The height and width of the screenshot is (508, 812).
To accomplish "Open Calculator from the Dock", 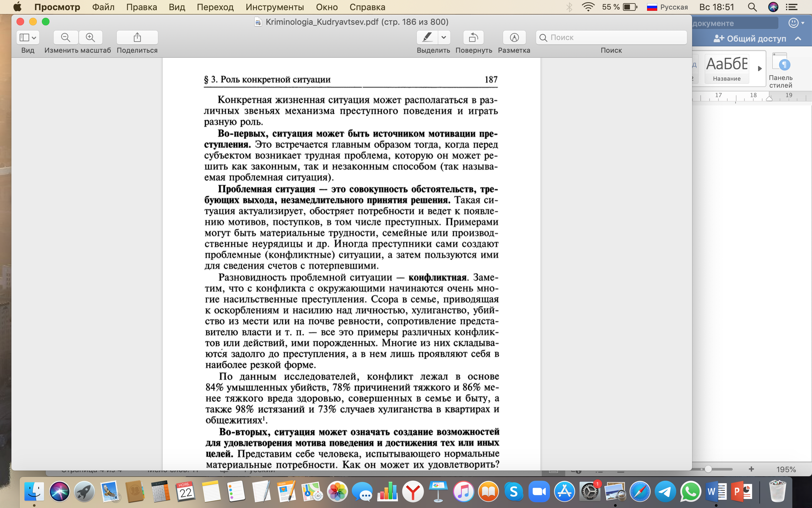I will [160, 492].
